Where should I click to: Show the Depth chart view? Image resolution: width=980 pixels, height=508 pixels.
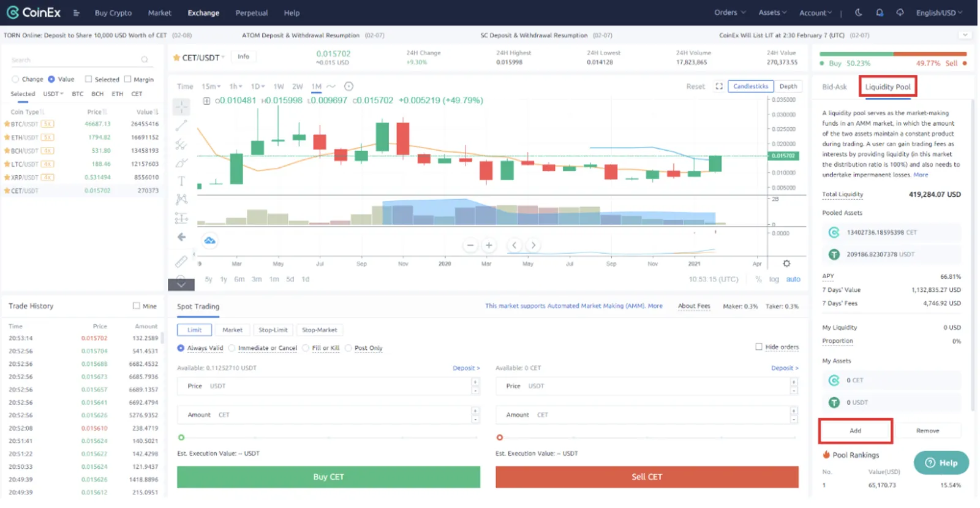[788, 86]
